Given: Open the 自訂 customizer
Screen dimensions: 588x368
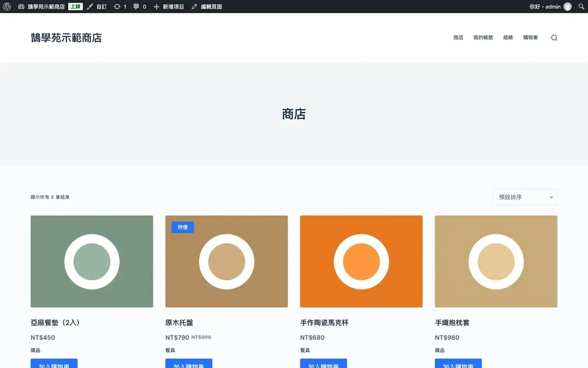Looking at the screenshot, I should tap(97, 6).
